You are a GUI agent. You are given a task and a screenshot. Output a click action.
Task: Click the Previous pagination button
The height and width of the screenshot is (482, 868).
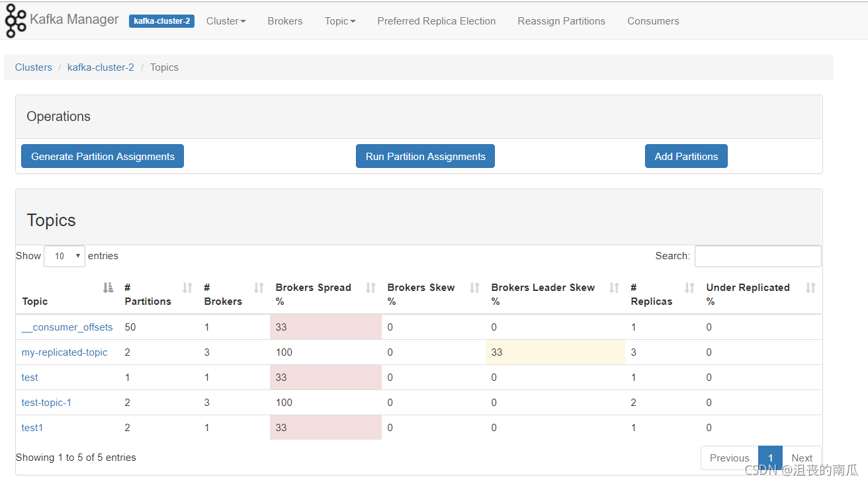(x=729, y=458)
